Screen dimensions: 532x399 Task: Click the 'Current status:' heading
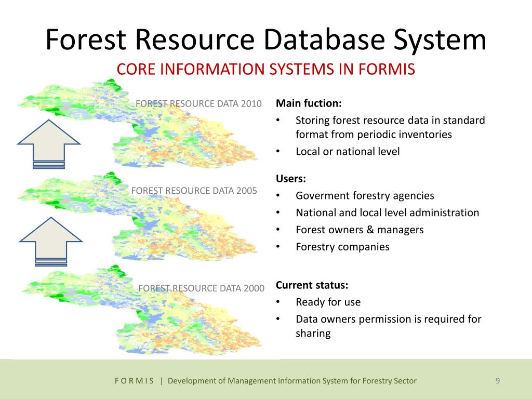tap(312, 285)
